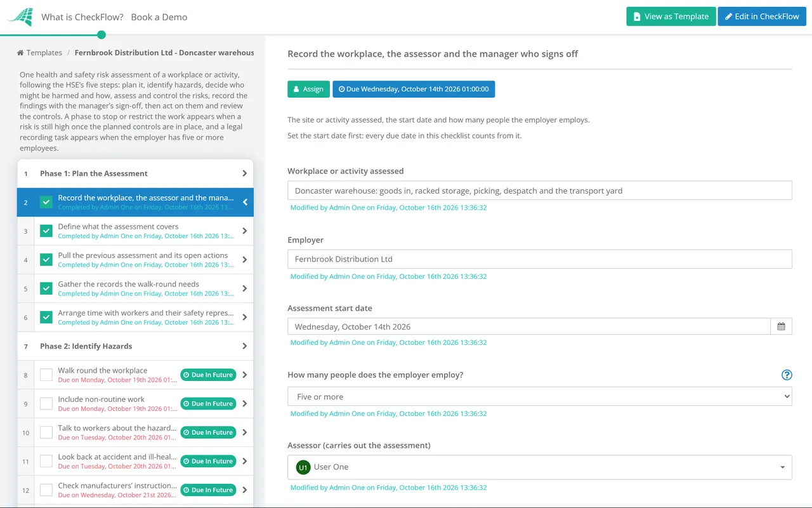Collapse the selected Record the workplace task chevron
Screen dimensions: 812x508
coord(245,202)
